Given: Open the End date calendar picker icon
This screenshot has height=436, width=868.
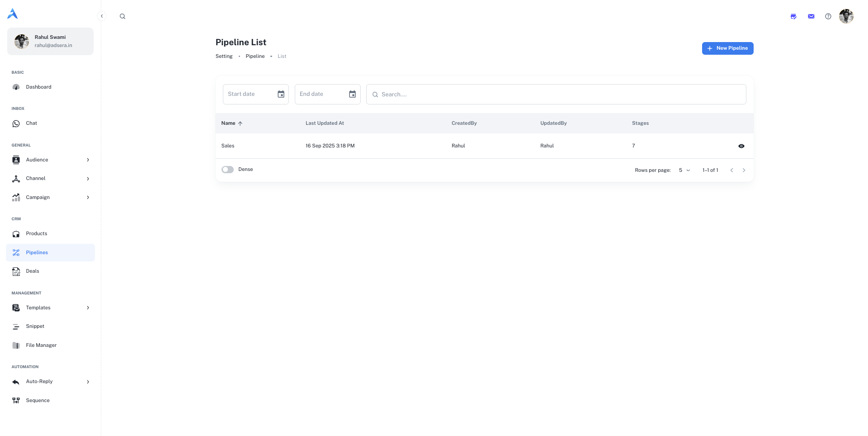Looking at the screenshot, I should 352,94.
